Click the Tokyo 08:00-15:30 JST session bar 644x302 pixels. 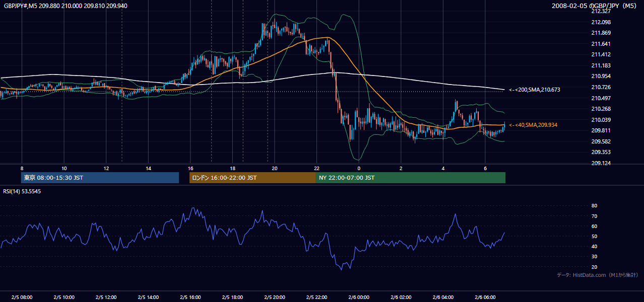pyautogui.click(x=100, y=178)
